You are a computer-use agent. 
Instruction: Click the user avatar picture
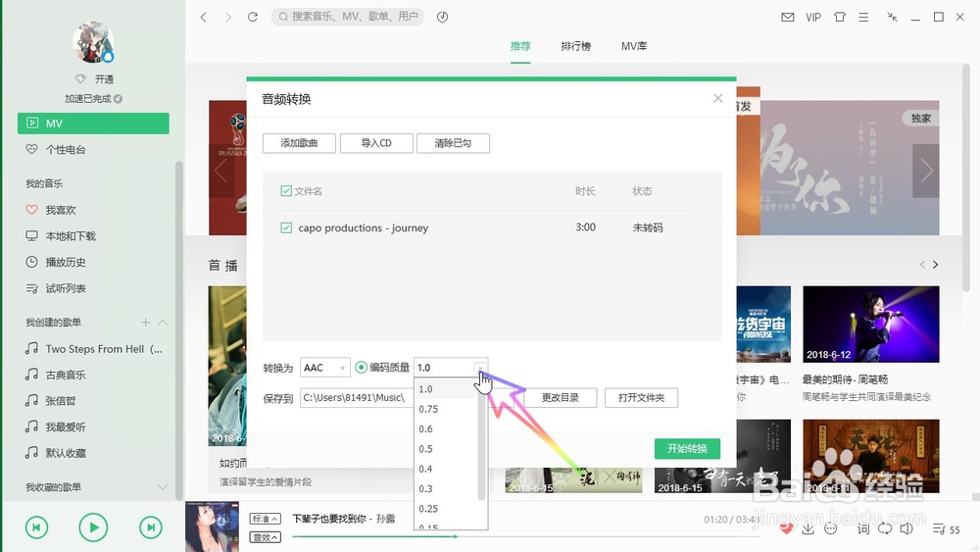[93, 42]
